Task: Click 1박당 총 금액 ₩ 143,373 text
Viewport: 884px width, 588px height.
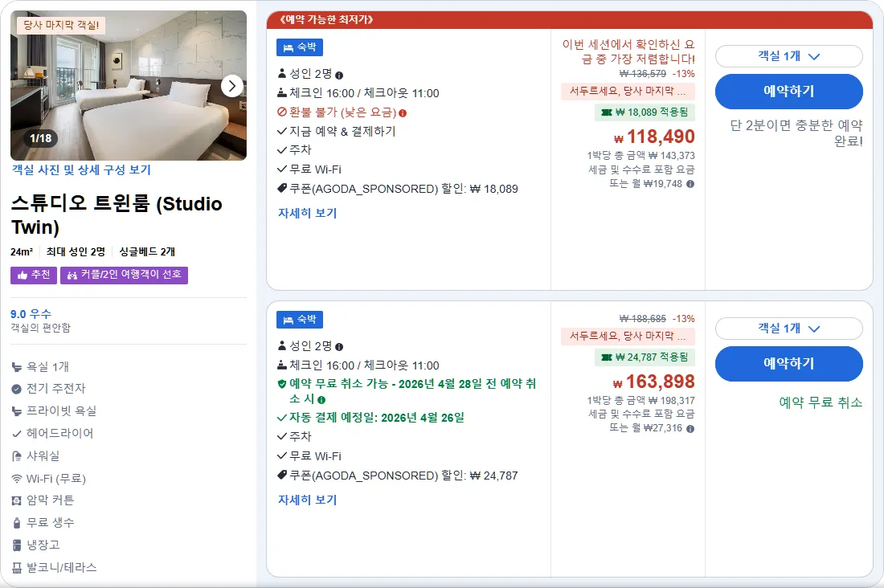Action: [x=641, y=156]
